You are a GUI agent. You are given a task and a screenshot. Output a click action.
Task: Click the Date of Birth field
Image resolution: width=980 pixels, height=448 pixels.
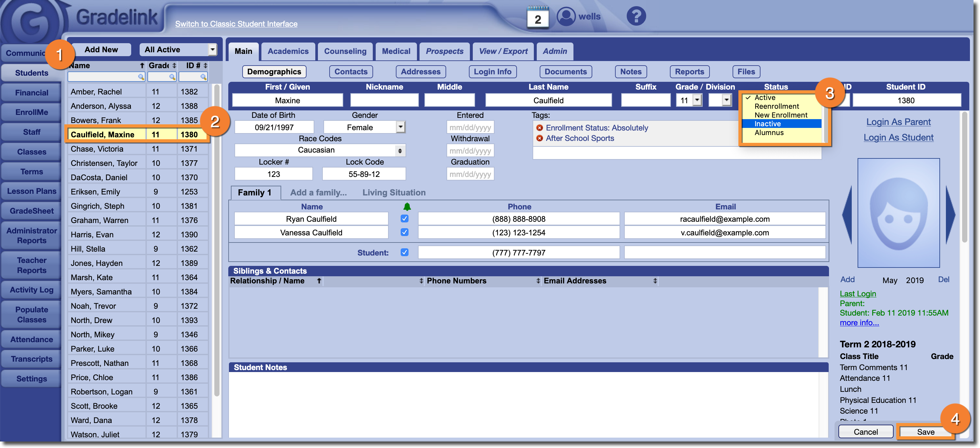274,127
